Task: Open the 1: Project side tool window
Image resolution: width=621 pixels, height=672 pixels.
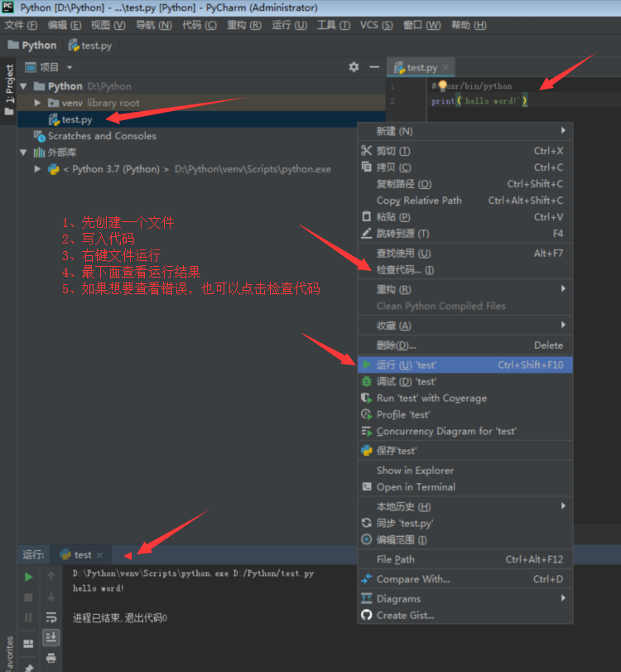Action: 9,90
